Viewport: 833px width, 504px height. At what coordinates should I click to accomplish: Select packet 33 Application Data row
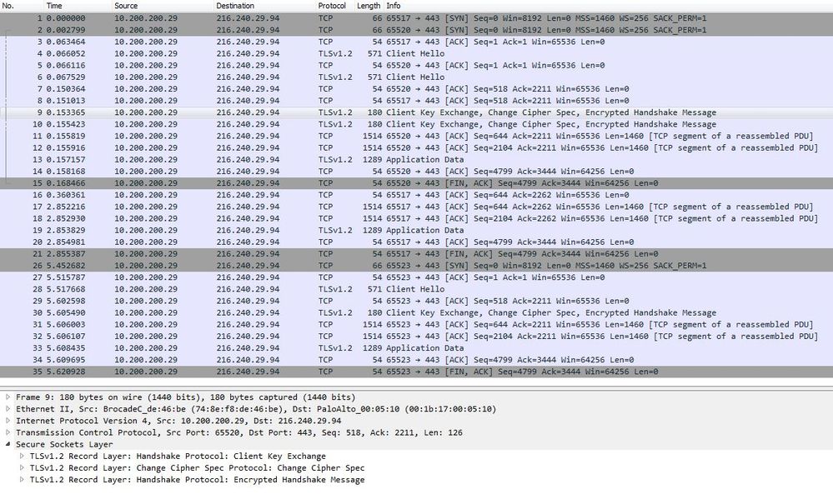pyautogui.click(x=417, y=348)
